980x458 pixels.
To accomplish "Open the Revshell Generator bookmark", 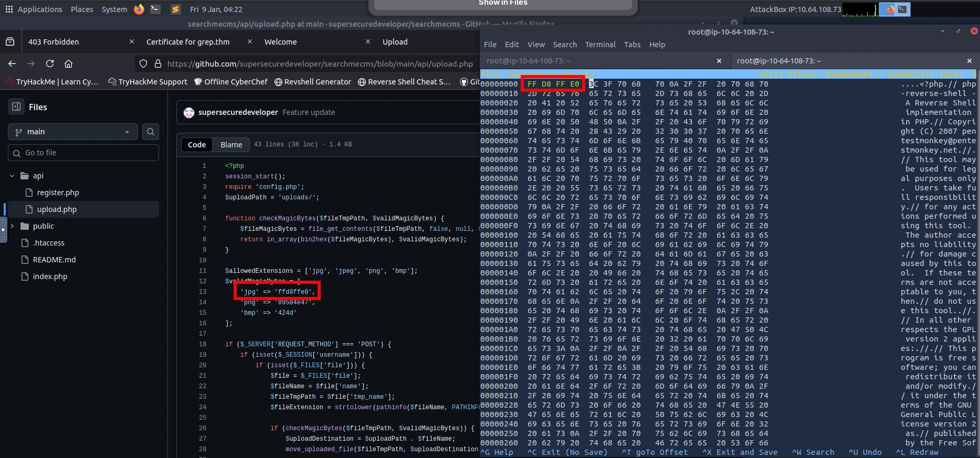I will click(313, 82).
